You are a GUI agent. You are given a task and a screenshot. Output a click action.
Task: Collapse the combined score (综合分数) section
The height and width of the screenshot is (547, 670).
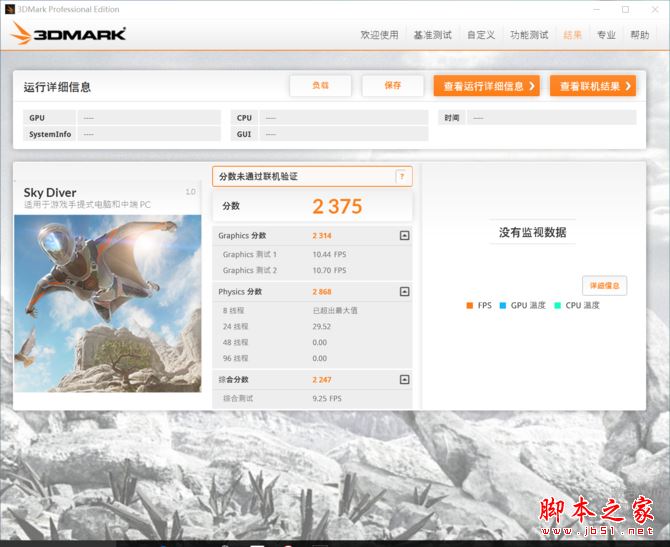(x=404, y=379)
